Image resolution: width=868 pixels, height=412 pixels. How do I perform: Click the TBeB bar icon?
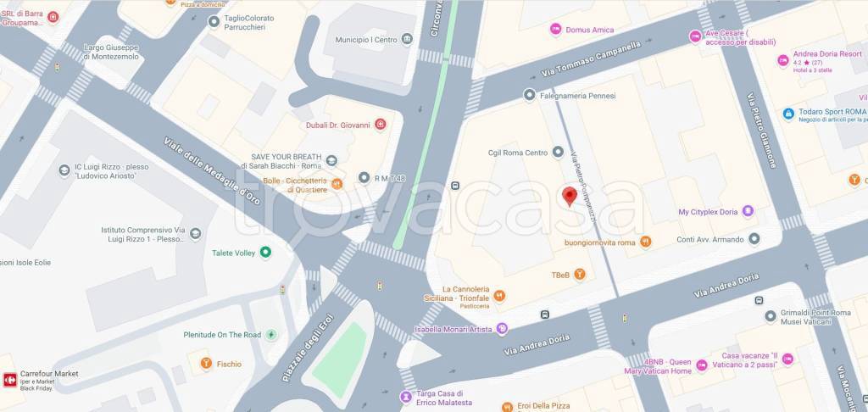(580, 274)
